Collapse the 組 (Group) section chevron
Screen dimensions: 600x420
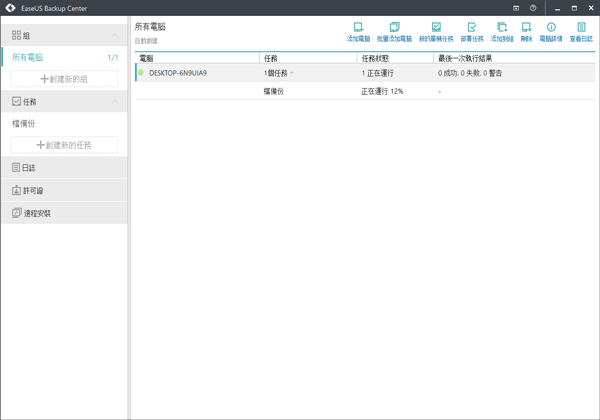coord(114,36)
